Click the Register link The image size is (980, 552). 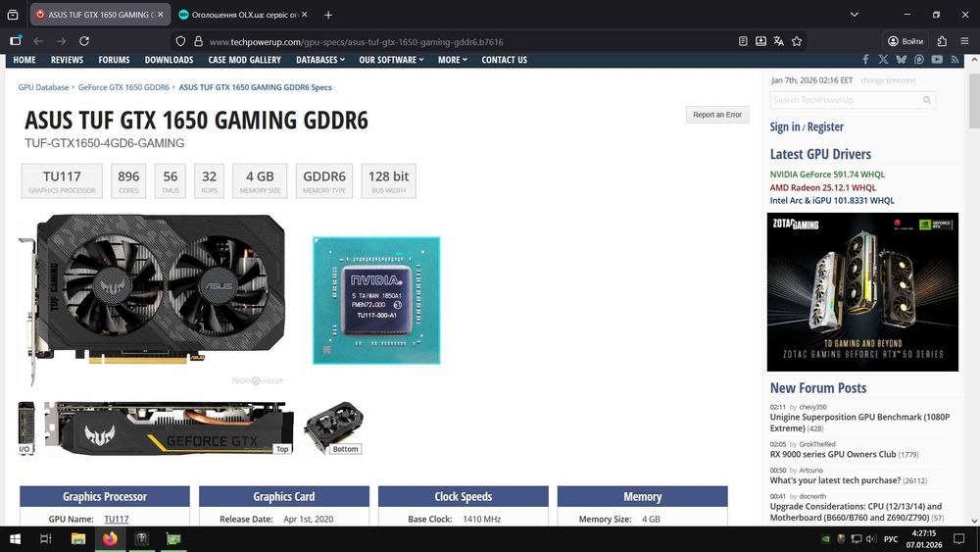(825, 126)
